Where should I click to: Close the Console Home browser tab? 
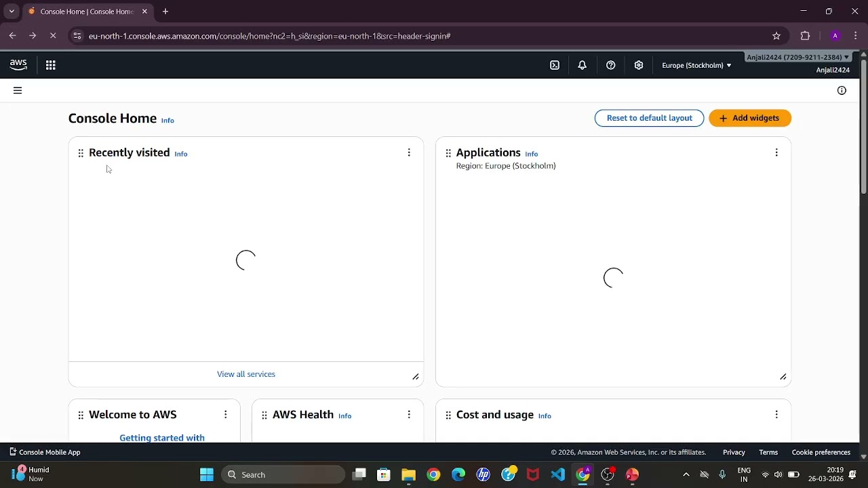(144, 12)
